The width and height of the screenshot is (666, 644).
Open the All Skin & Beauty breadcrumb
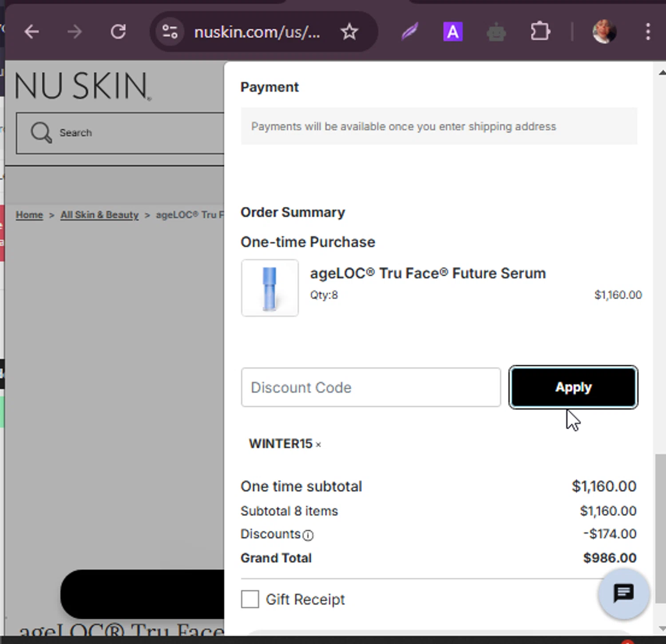pos(99,215)
